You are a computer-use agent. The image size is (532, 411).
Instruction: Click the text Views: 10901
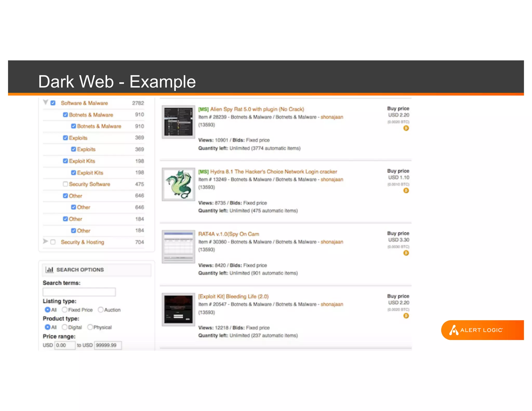[213, 140]
